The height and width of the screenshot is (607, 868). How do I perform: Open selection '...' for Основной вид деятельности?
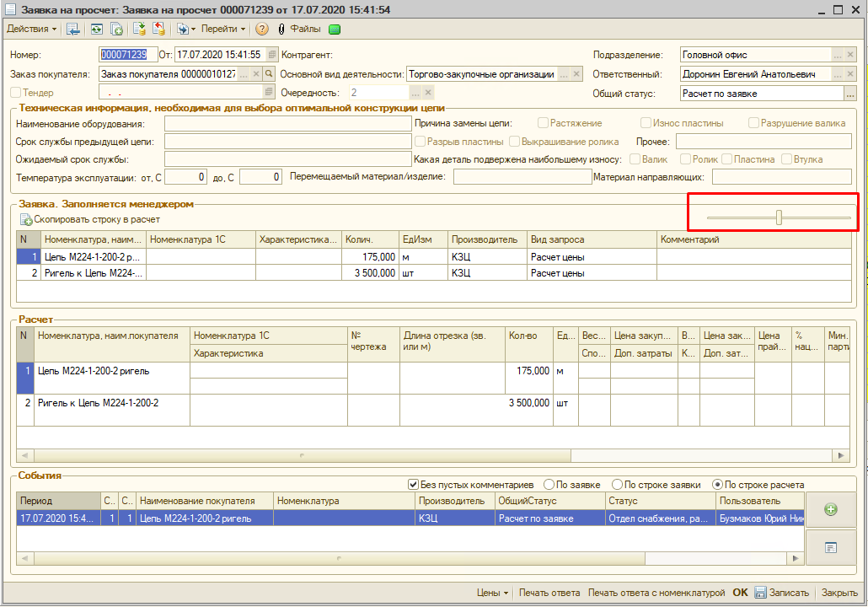coord(564,73)
